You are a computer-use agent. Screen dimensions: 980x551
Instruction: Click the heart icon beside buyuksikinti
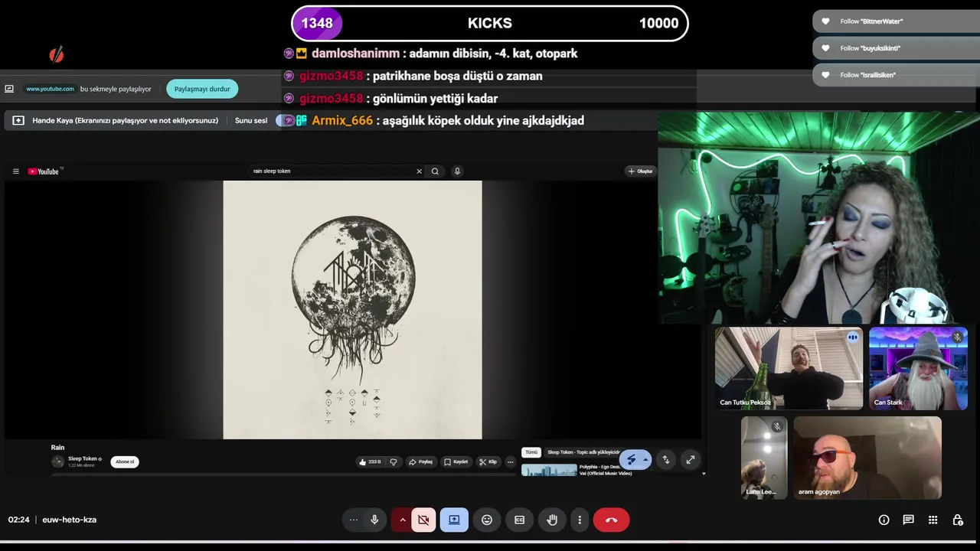825,48
